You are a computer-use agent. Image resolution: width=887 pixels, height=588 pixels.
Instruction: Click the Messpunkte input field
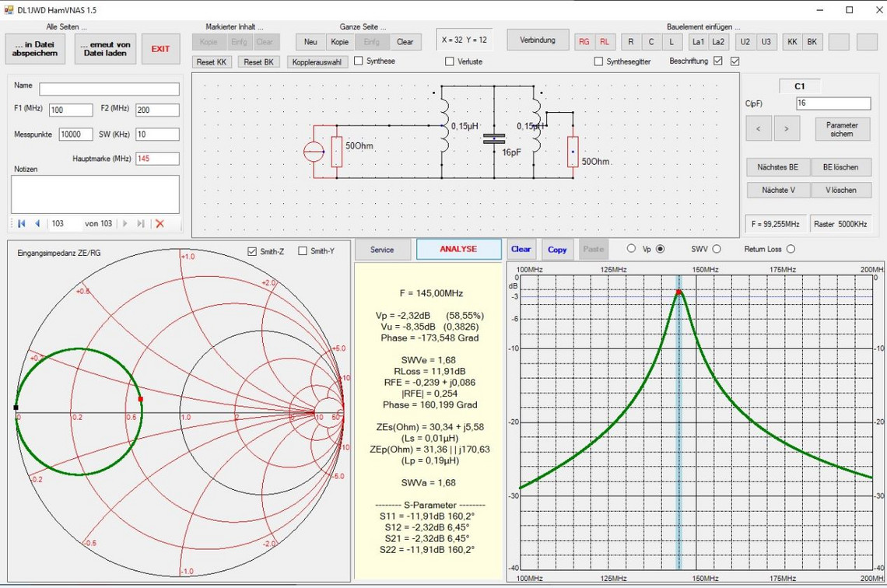pos(76,135)
